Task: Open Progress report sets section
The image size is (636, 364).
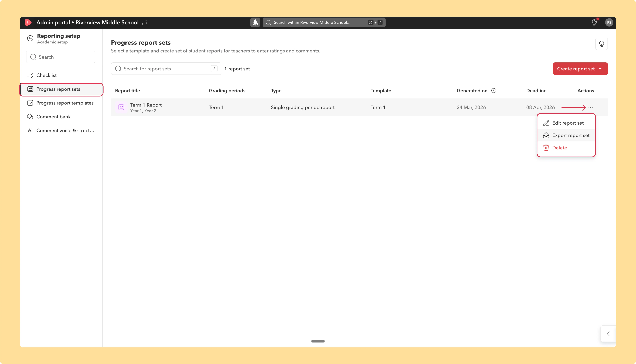Action: click(61, 89)
